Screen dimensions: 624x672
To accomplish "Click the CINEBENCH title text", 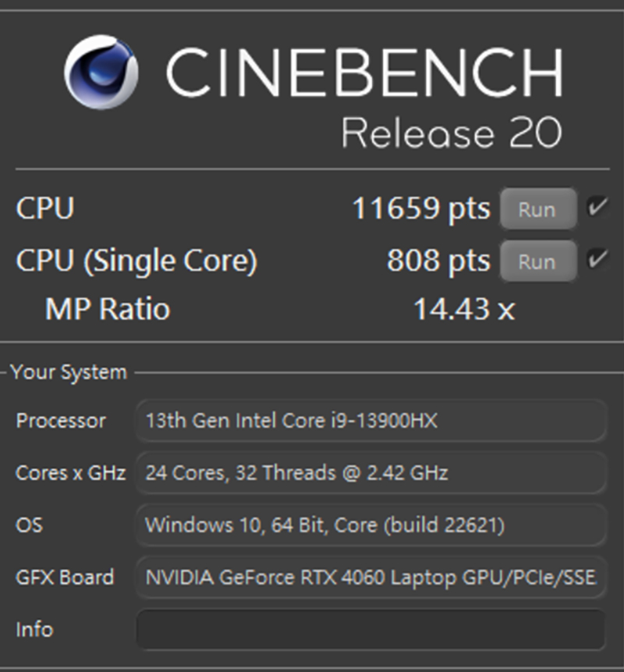I will tap(364, 73).
